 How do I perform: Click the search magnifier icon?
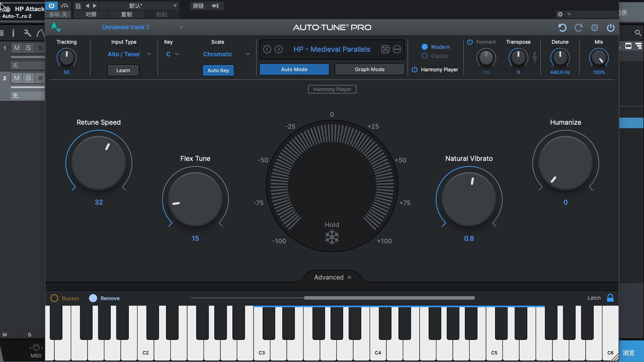tap(638, 33)
